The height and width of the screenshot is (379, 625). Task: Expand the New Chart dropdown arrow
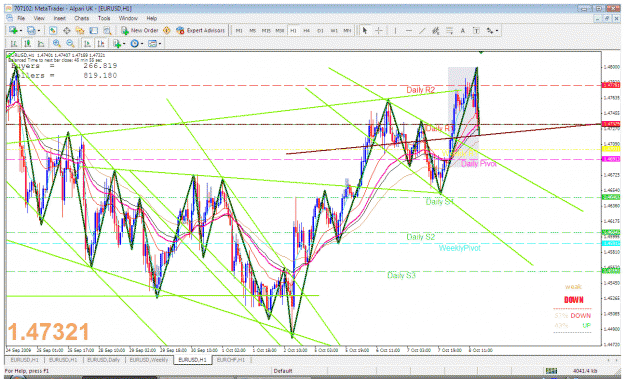coord(20,31)
